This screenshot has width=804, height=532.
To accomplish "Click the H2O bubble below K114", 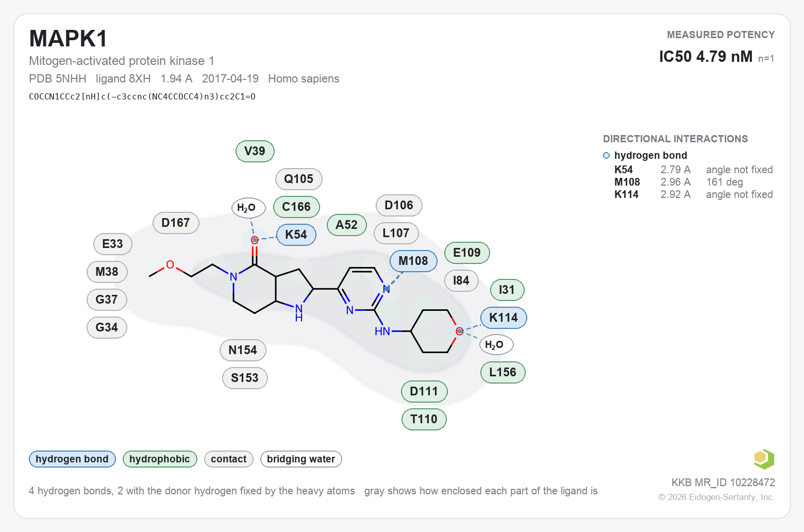I will [496, 345].
